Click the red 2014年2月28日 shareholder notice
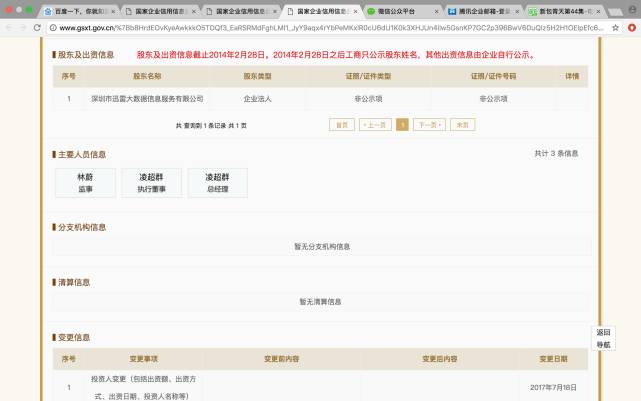The height and width of the screenshot is (401, 641). point(336,55)
